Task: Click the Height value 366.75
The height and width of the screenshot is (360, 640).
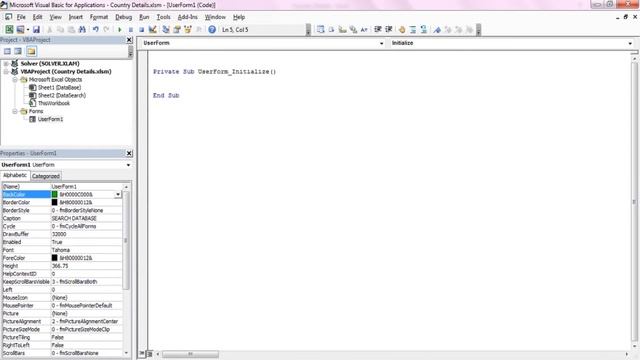Action: click(x=60, y=266)
